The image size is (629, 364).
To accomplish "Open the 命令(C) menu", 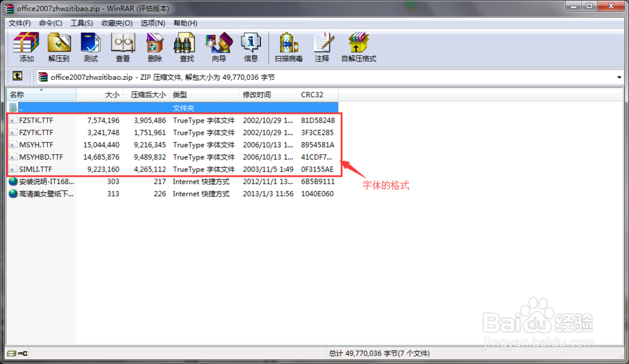I will [50, 23].
